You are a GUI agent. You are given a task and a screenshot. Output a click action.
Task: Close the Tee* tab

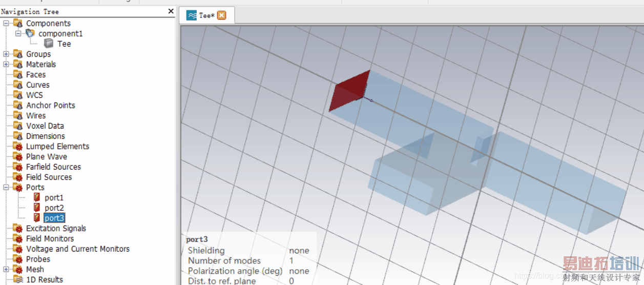(221, 15)
